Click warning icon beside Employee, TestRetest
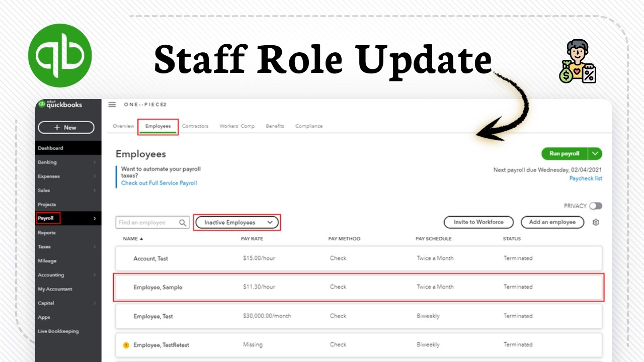644x362 pixels. point(126,345)
